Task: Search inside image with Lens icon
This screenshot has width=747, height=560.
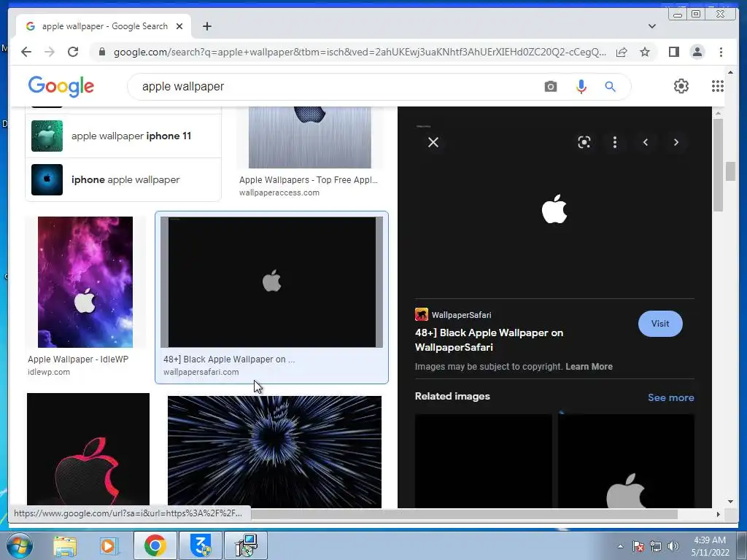Action: pyautogui.click(x=584, y=142)
